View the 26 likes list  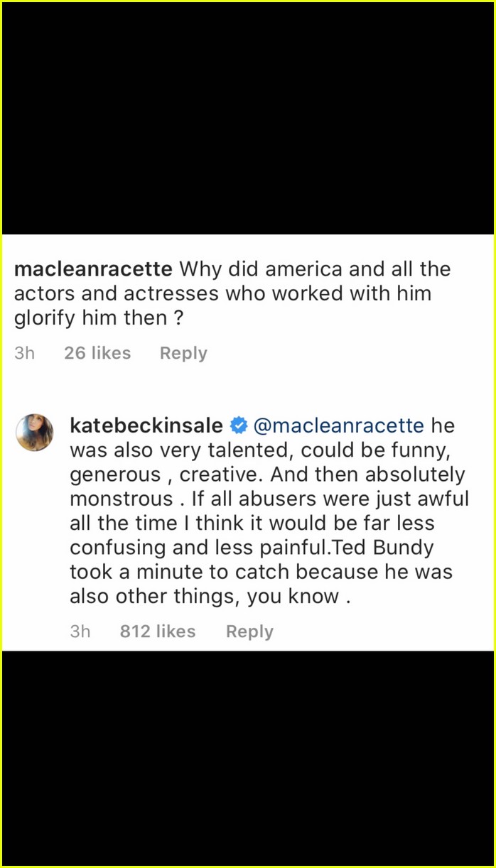pyautogui.click(x=97, y=353)
